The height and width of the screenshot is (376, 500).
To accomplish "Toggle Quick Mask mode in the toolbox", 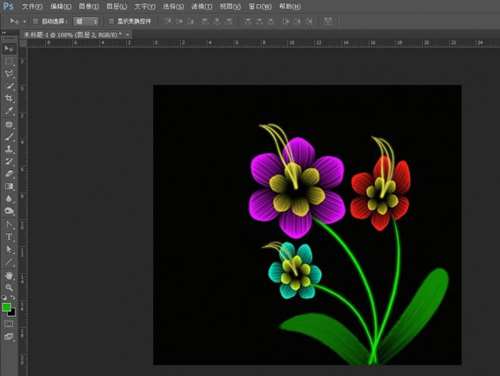I will 9,324.
